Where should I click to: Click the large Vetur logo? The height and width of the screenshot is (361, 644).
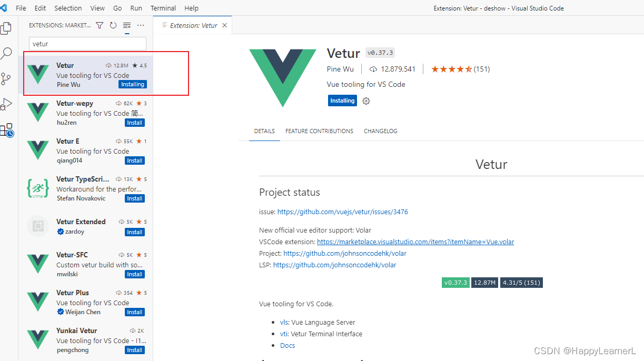click(x=283, y=78)
